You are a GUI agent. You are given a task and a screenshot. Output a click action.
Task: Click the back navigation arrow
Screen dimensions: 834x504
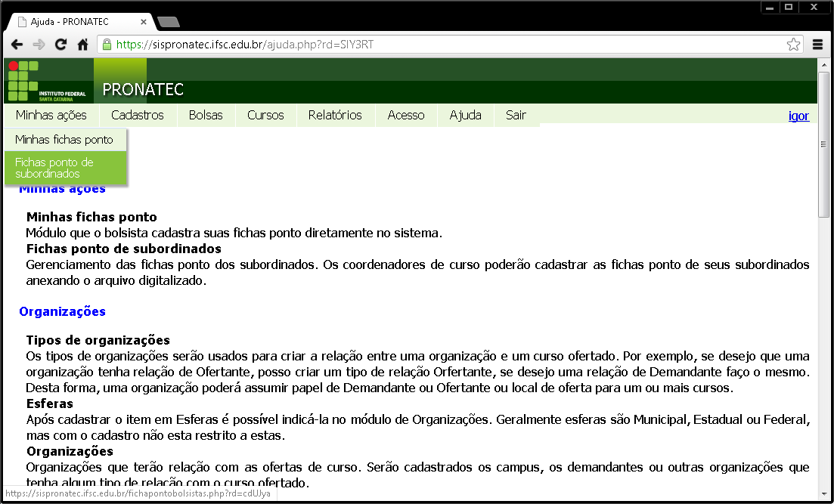17,45
